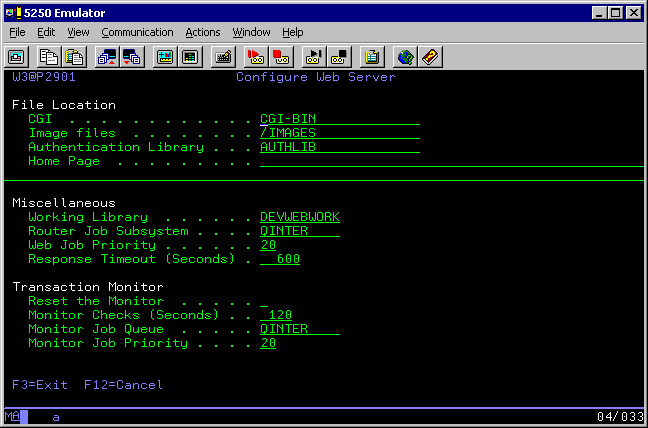This screenshot has height=428, width=648.
Task: Click the Monitor Checks (Seconds) label
Action: coord(124,315)
